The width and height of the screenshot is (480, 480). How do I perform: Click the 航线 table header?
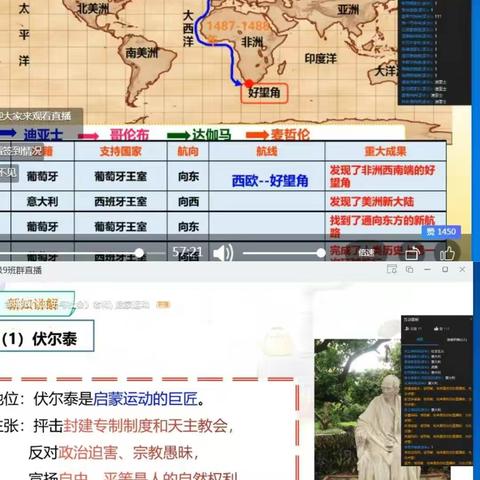point(267,152)
